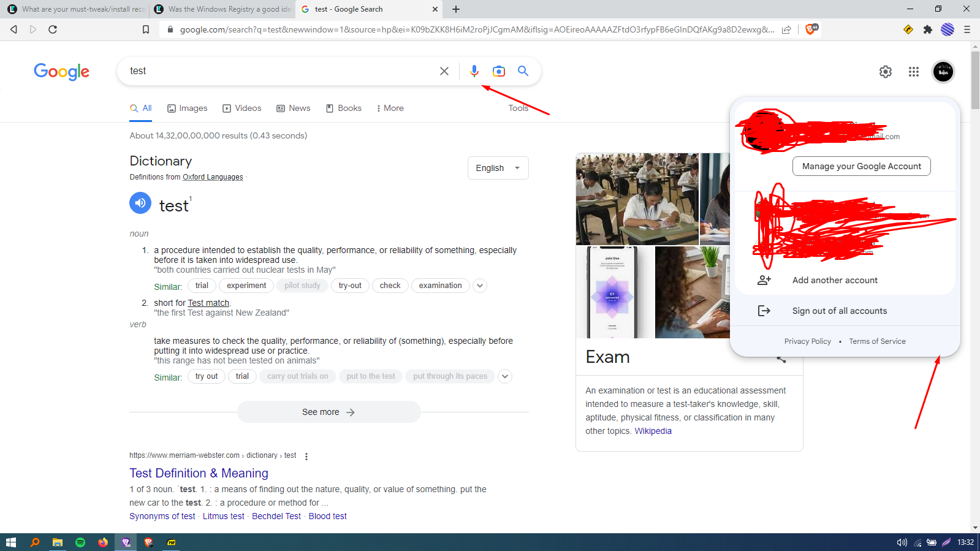Expand dictionary with See more
Viewport: 980px width, 551px height.
click(x=329, y=412)
